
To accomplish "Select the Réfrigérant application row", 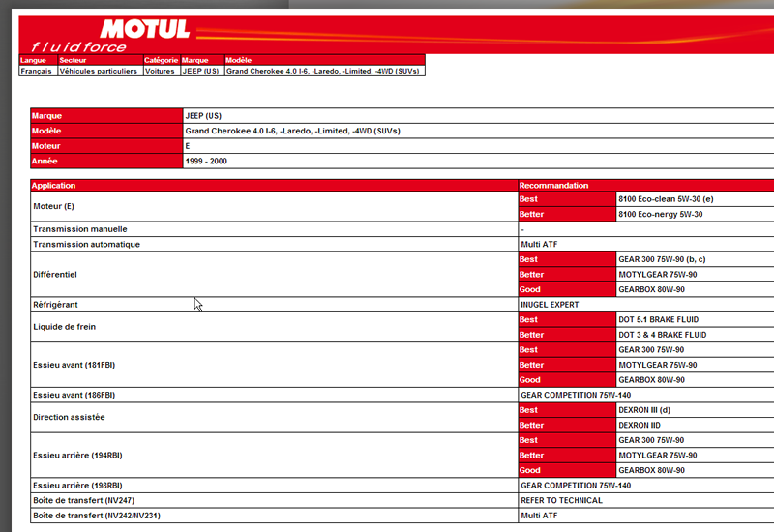I will 274,305.
